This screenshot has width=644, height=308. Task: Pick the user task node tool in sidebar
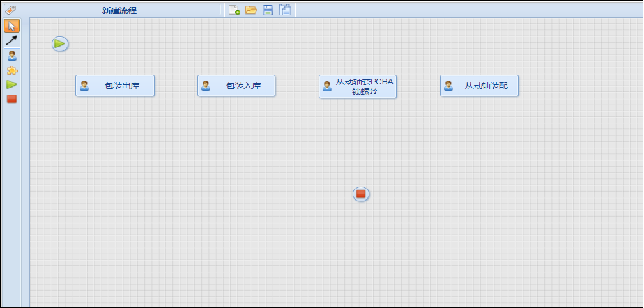pyautogui.click(x=11, y=56)
